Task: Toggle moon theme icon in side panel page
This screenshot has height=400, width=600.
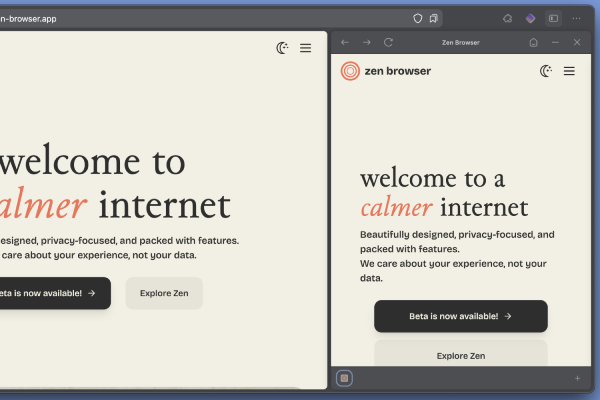Action: click(546, 71)
